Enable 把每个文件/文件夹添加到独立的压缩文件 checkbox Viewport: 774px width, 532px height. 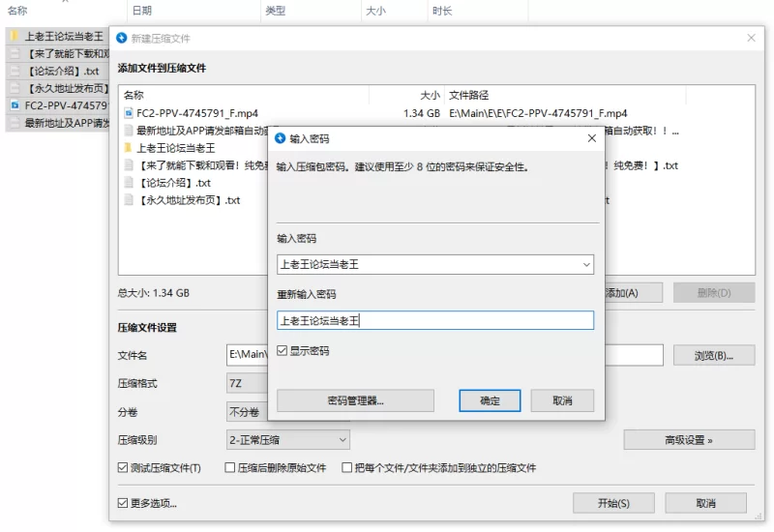click(347, 467)
